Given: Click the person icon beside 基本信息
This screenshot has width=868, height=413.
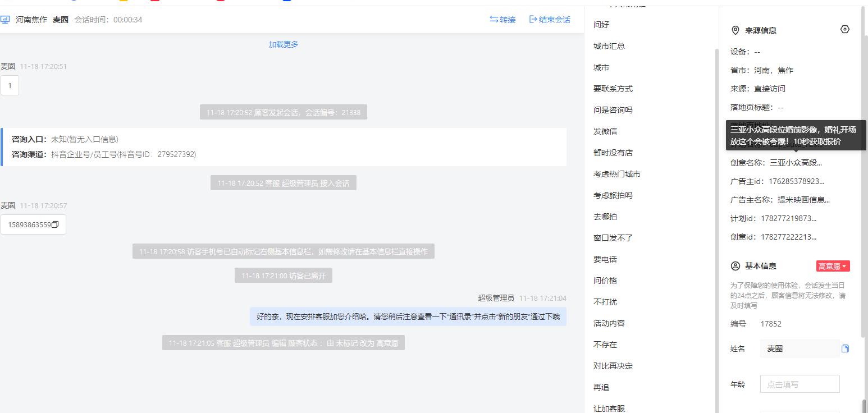Looking at the screenshot, I should click(x=735, y=266).
